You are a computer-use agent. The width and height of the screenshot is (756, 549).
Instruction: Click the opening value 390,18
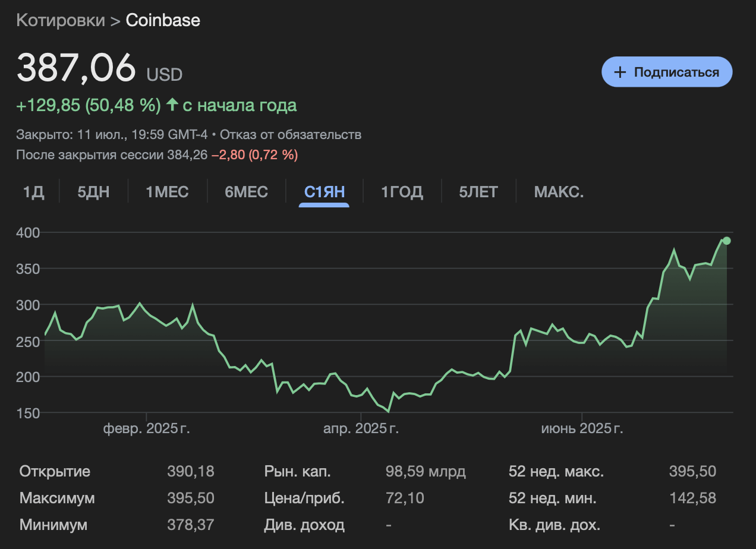coord(191,472)
